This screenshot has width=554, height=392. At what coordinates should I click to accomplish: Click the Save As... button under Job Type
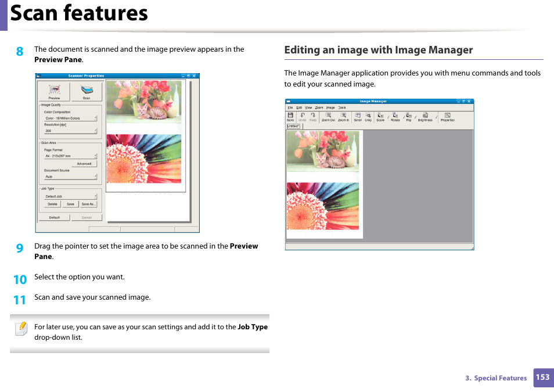[x=88, y=204]
